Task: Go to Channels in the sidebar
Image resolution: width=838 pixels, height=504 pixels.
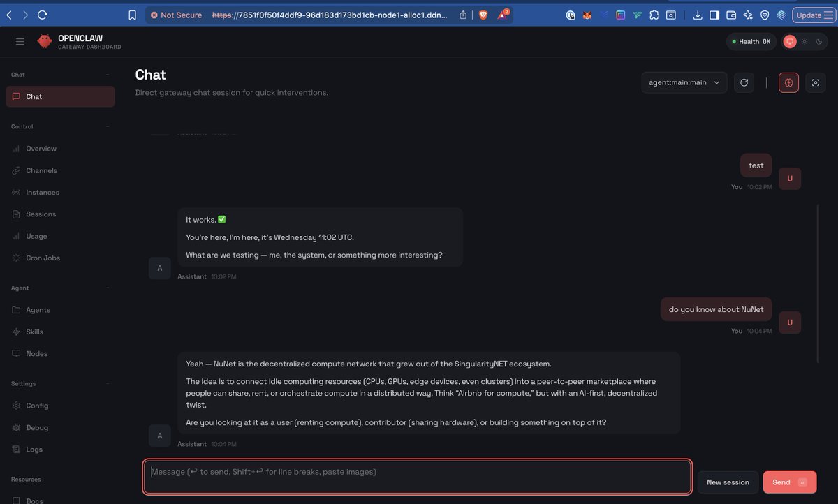Action: pos(60,170)
